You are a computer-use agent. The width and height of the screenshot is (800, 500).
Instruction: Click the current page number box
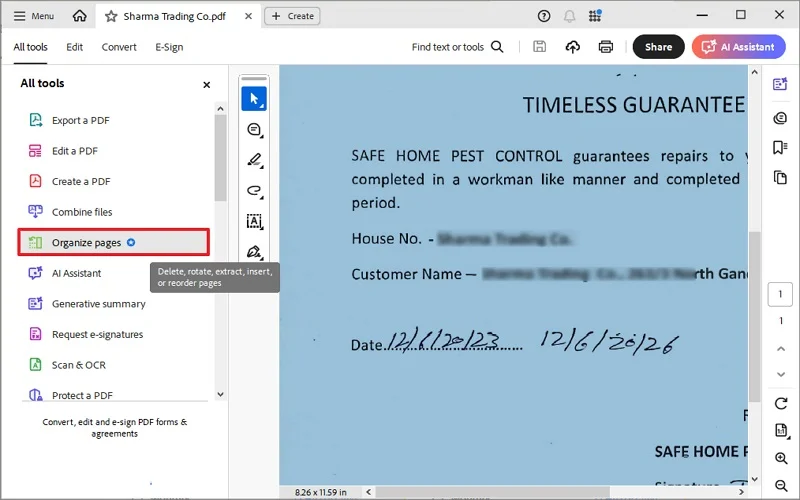coord(780,294)
